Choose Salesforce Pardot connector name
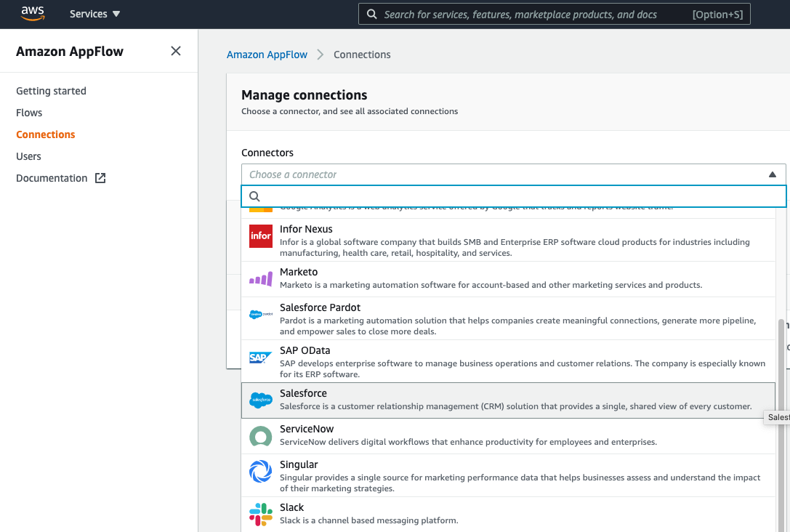 coord(320,308)
